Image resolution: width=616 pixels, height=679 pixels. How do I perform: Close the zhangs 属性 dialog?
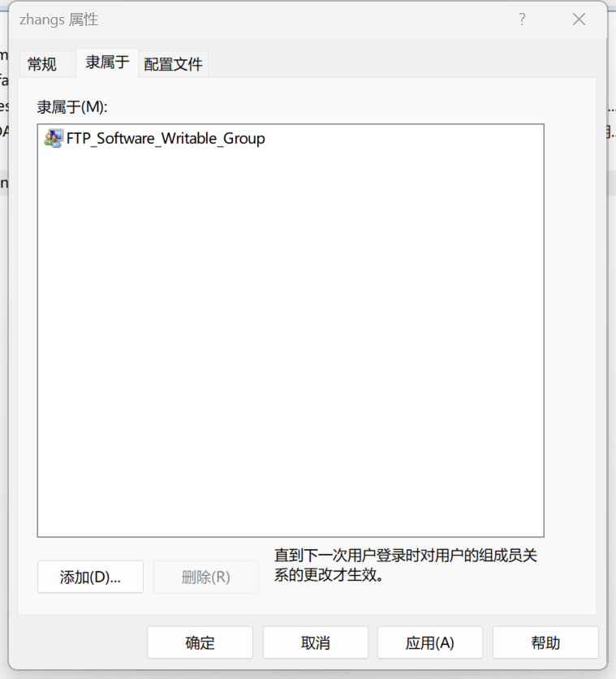click(x=579, y=19)
